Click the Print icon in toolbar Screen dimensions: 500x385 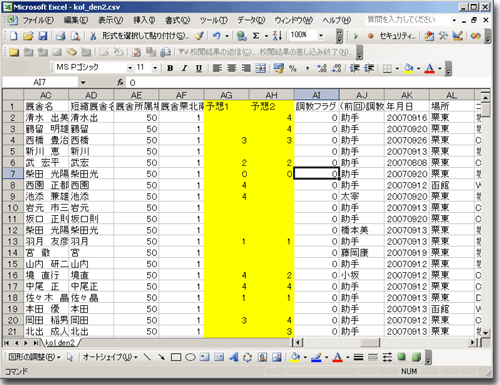click(60, 36)
